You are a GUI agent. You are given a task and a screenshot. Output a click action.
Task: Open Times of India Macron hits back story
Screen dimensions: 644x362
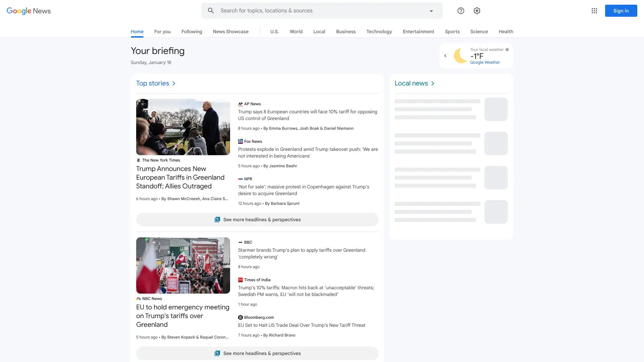tap(306, 291)
